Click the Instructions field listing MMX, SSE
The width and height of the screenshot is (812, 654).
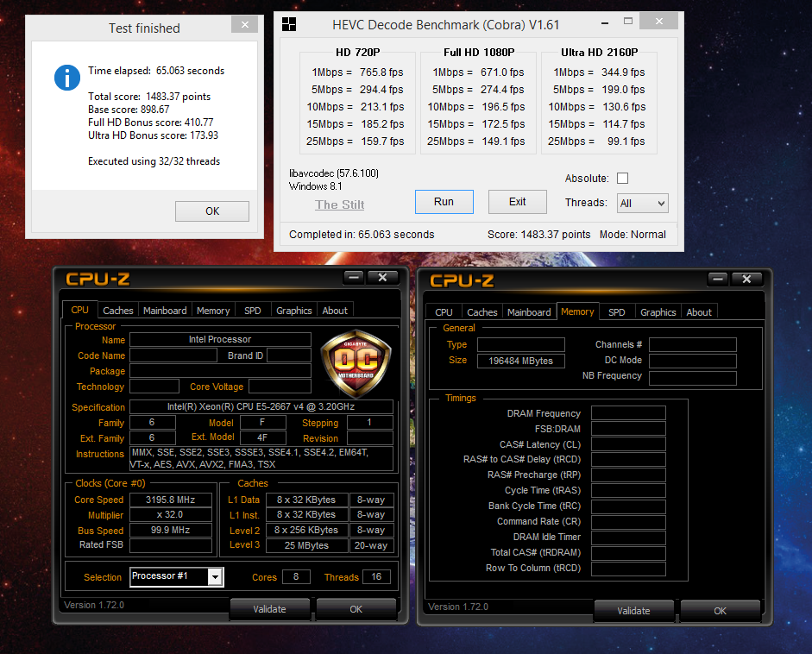(x=261, y=458)
